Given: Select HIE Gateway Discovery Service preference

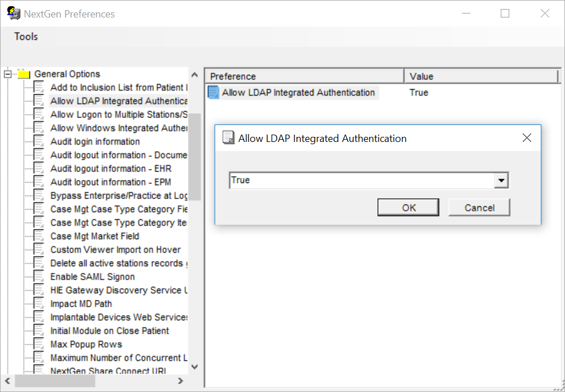Looking at the screenshot, I should (x=119, y=290).
